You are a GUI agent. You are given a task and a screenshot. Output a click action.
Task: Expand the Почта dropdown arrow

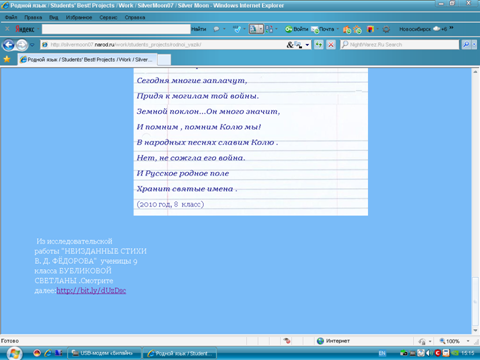(338, 29)
